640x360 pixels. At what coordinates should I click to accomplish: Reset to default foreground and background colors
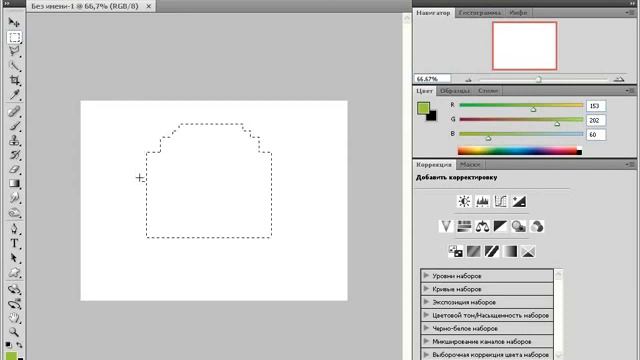[9, 345]
